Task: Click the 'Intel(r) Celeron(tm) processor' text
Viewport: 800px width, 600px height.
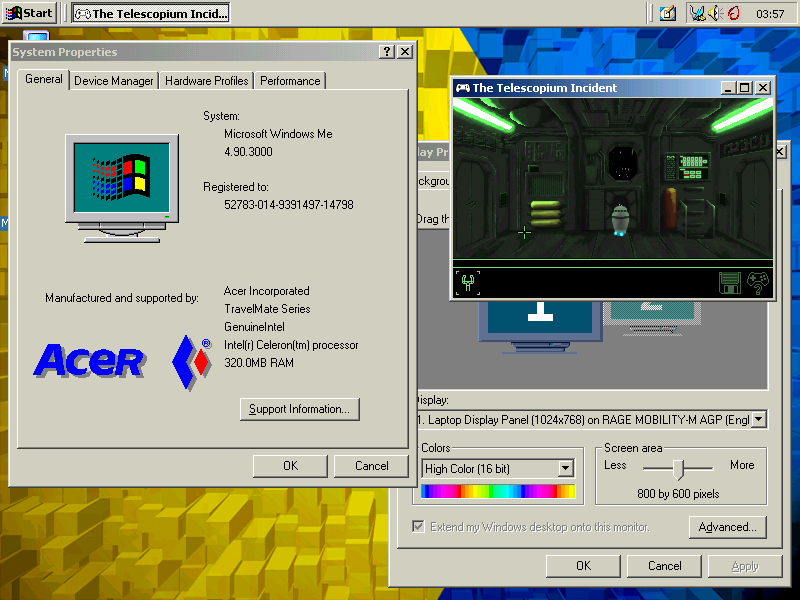Action: pyautogui.click(x=291, y=345)
